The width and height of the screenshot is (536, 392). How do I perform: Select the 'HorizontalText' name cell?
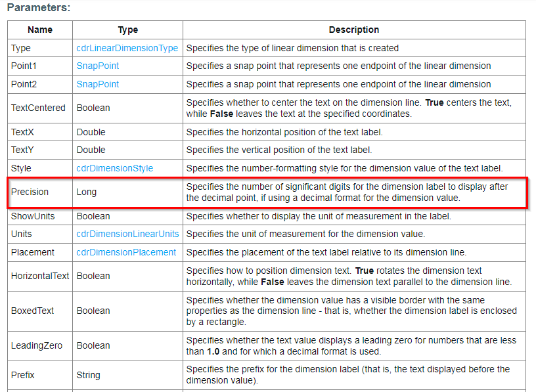40,276
